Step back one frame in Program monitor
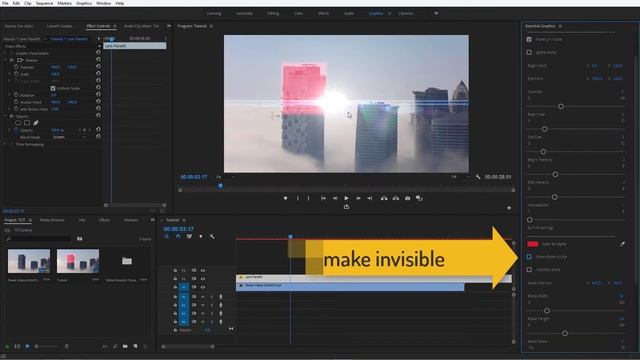The width and height of the screenshot is (640, 360). click(x=335, y=198)
